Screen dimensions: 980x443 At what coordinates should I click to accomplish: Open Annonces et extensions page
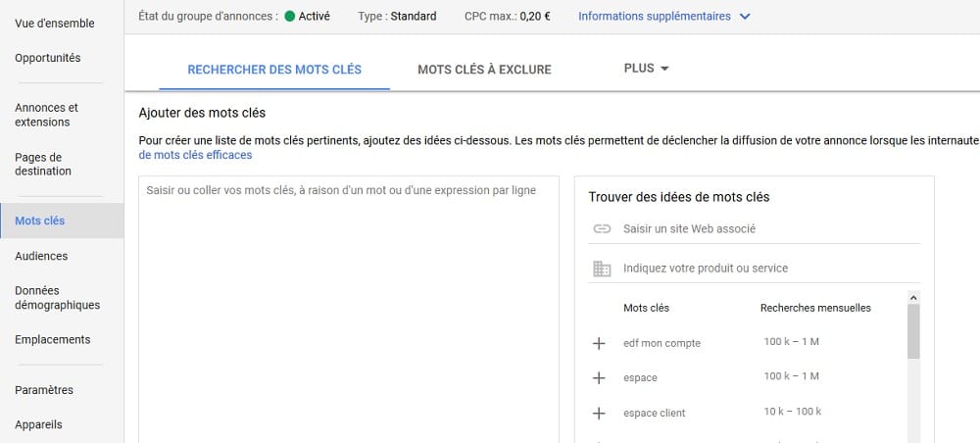47,115
